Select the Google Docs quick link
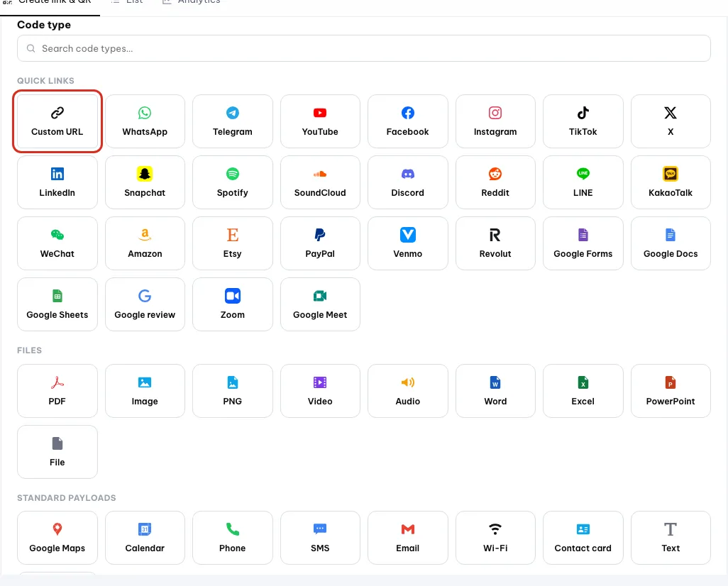 [x=671, y=243]
